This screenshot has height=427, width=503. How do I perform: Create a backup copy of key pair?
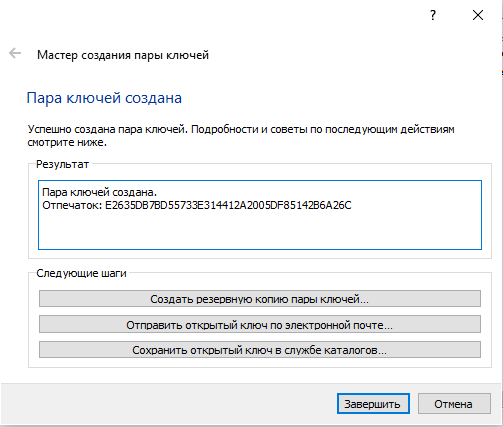tap(260, 299)
